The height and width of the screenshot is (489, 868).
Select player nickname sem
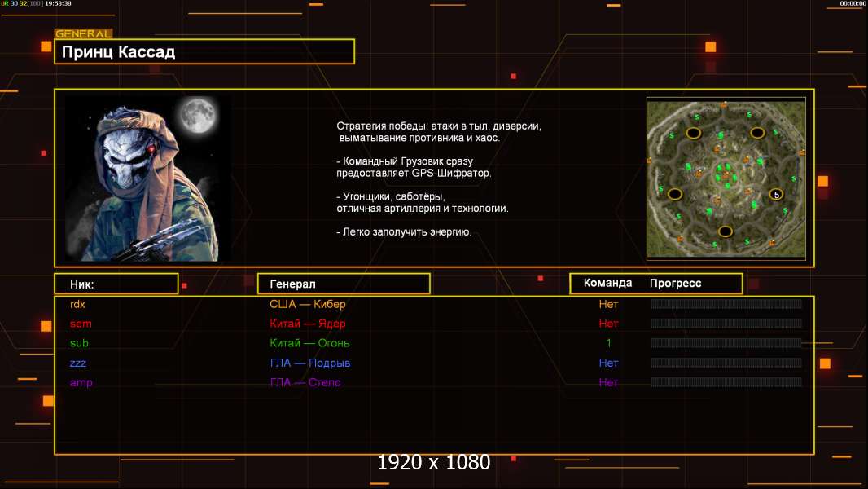coord(81,324)
